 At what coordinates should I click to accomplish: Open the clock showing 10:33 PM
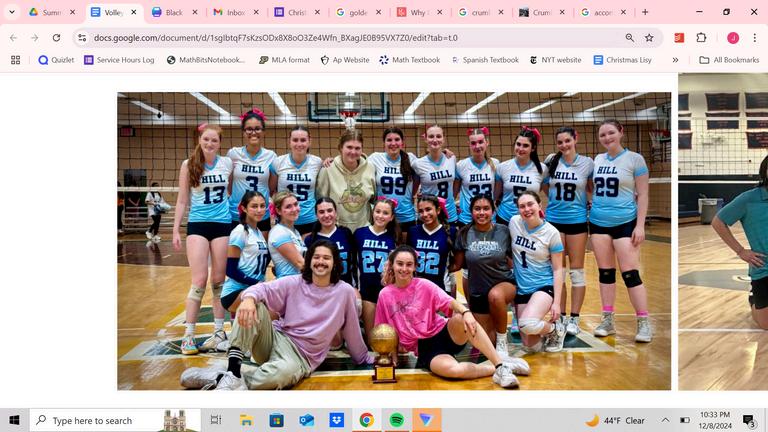point(715,420)
